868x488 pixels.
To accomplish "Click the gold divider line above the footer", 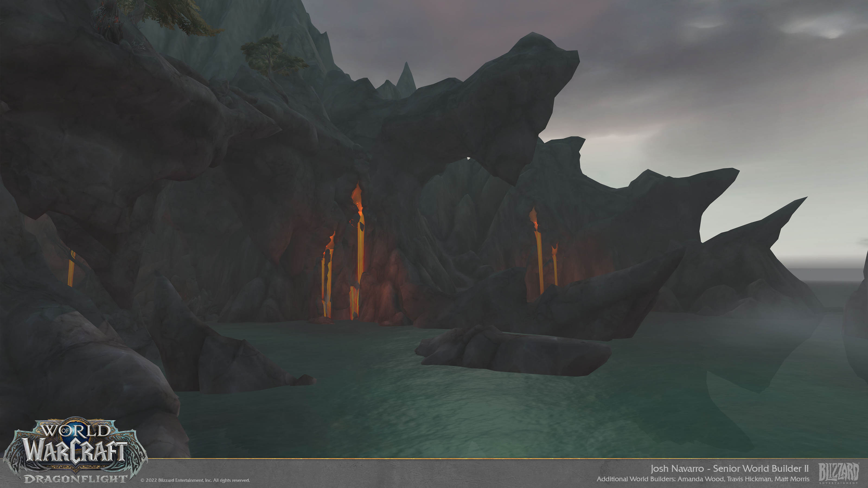I will point(505,458).
